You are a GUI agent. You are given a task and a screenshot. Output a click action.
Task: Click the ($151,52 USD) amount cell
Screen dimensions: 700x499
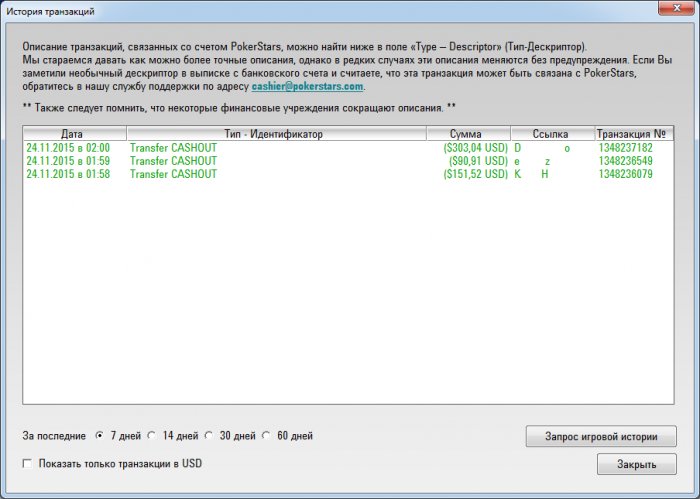point(475,174)
